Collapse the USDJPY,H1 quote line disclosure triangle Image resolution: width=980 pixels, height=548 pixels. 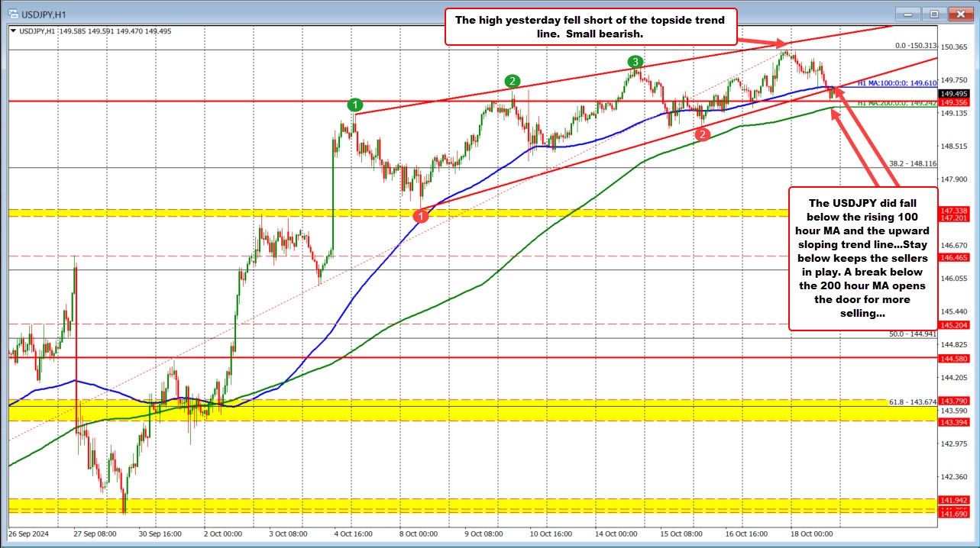point(12,31)
